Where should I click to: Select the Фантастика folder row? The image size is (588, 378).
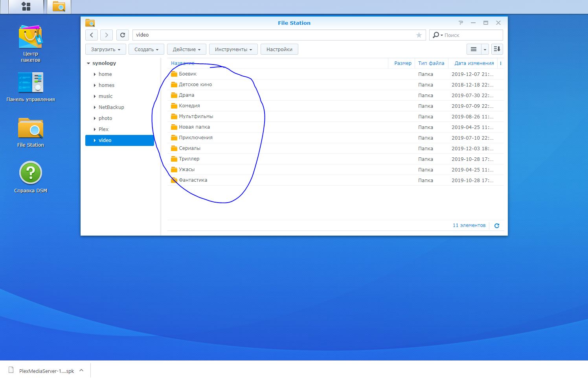tap(335, 180)
